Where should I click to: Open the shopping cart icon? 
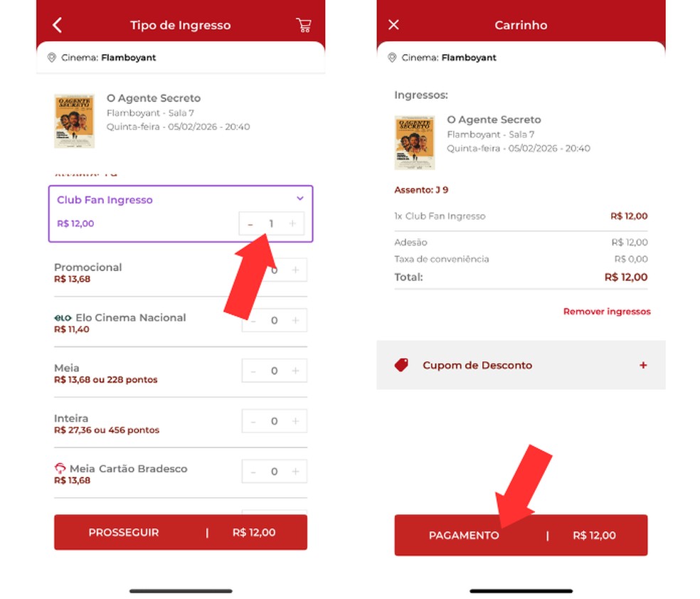click(x=304, y=25)
